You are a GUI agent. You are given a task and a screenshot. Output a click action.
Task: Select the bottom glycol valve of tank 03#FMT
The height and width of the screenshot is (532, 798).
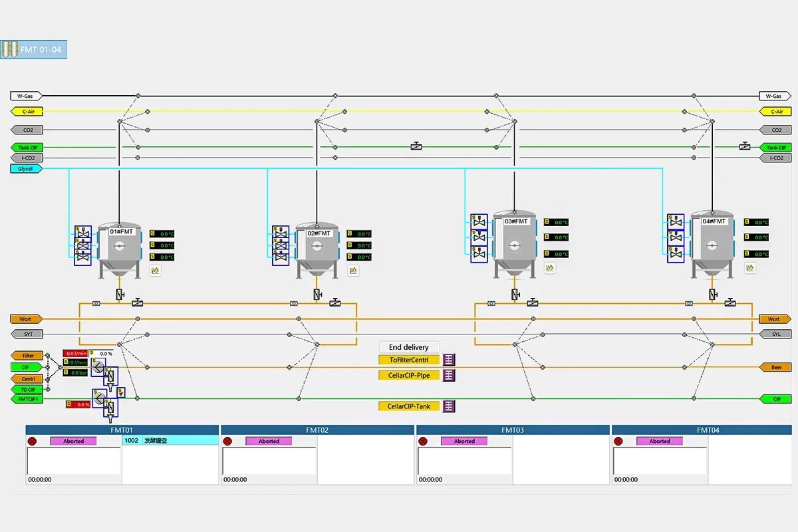(479, 254)
